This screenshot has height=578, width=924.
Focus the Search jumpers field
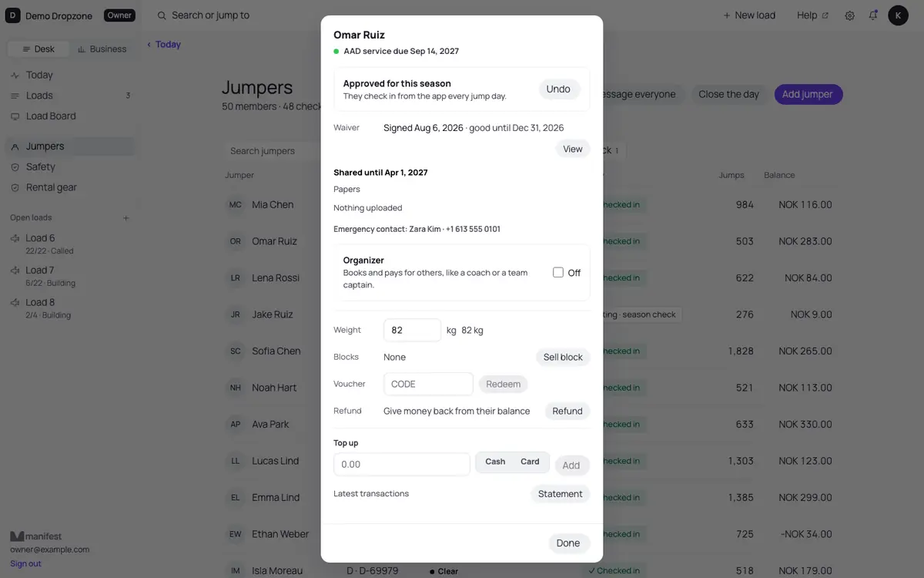coord(273,151)
